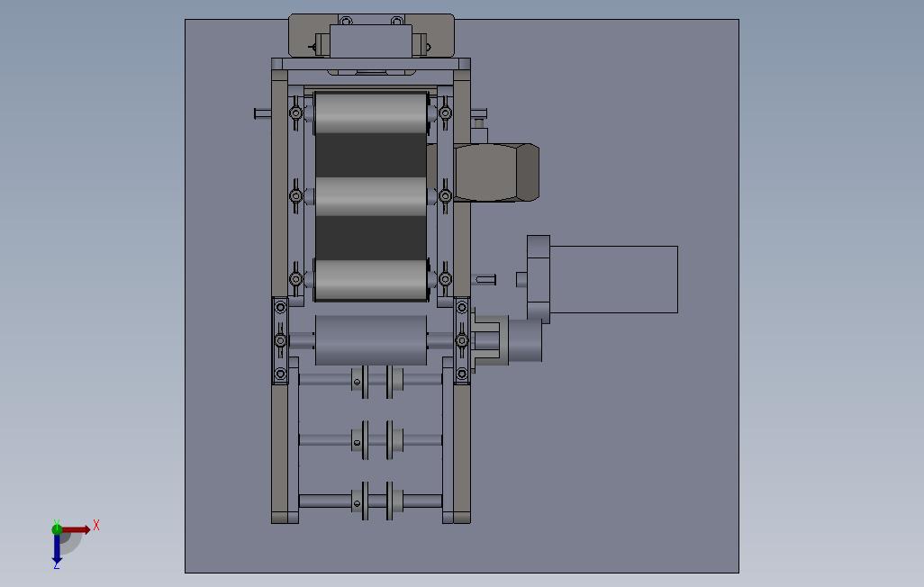Click the green Y axis dot of triad
This screenshot has height=587, width=924.
coord(57,529)
